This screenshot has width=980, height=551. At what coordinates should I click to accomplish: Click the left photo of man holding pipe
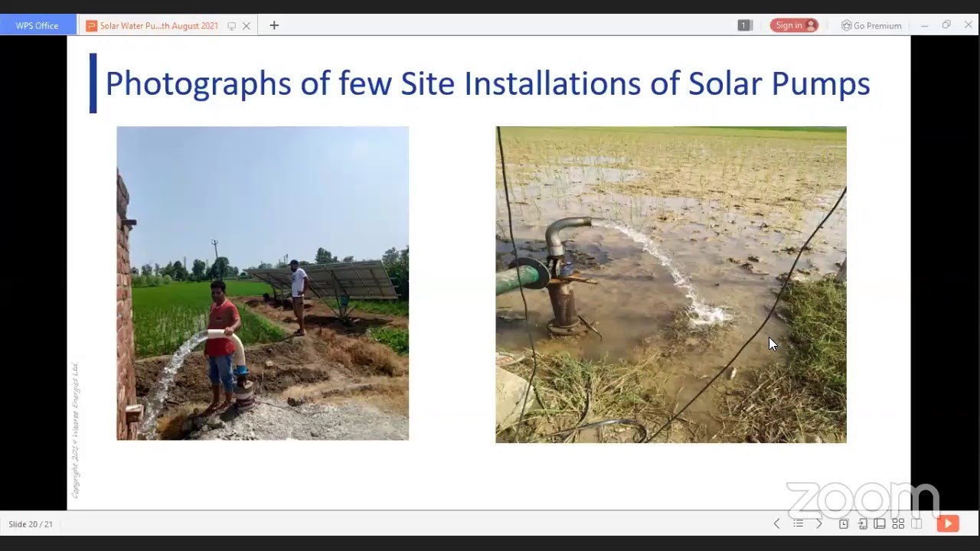coord(263,283)
